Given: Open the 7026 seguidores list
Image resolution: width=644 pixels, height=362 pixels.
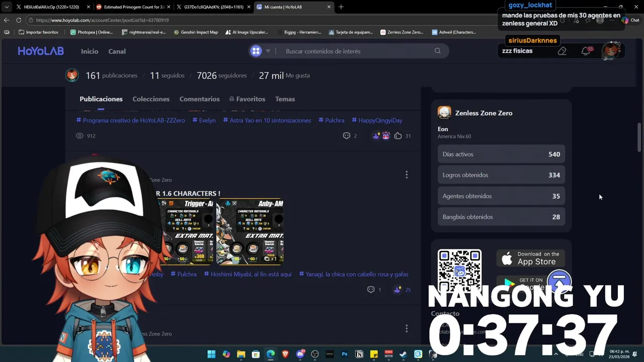Looking at the screenshot, I should coord(221,75).
